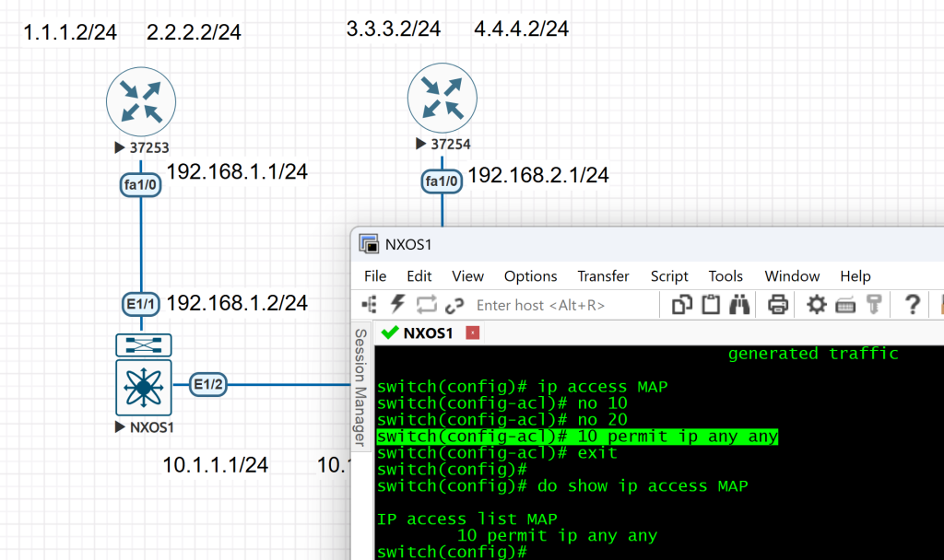
Task: Open the Options menu
Action: 530,276
